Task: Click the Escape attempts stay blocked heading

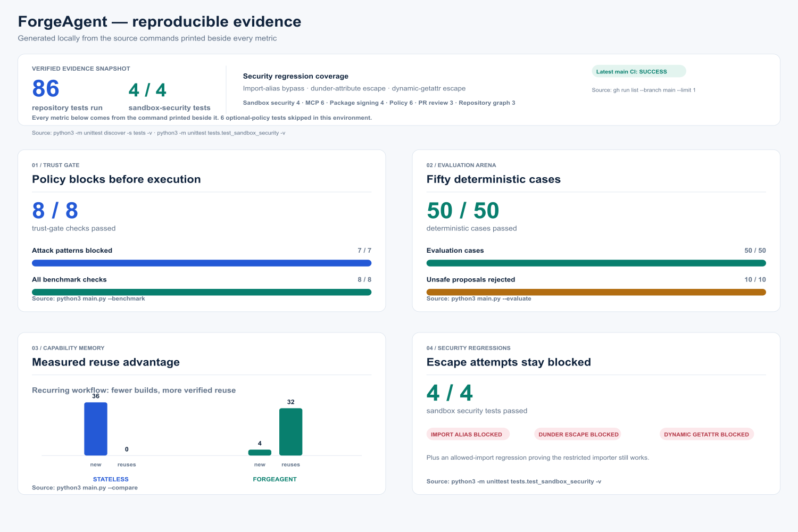Action: tap(509, 362)
